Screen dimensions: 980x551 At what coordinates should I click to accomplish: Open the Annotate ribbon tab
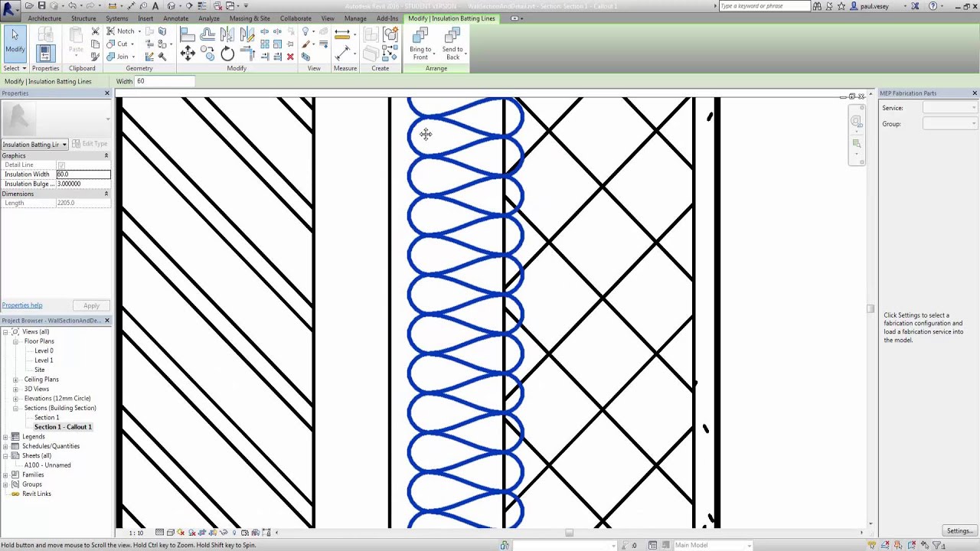click(175, 18)
